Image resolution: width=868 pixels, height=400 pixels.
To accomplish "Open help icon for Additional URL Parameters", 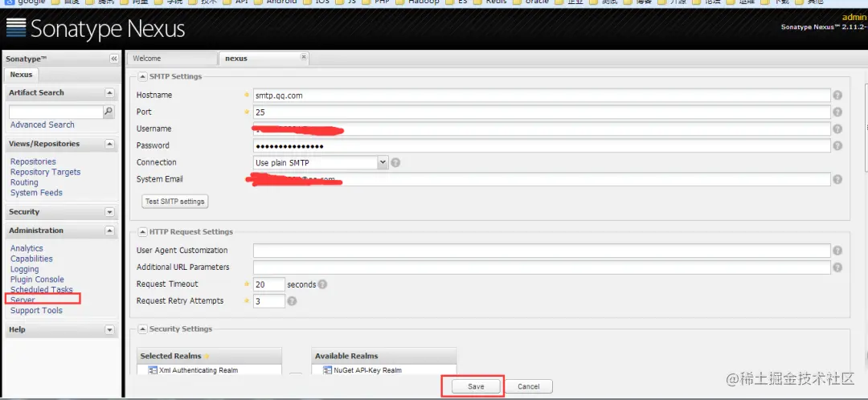I will point(837,267).
